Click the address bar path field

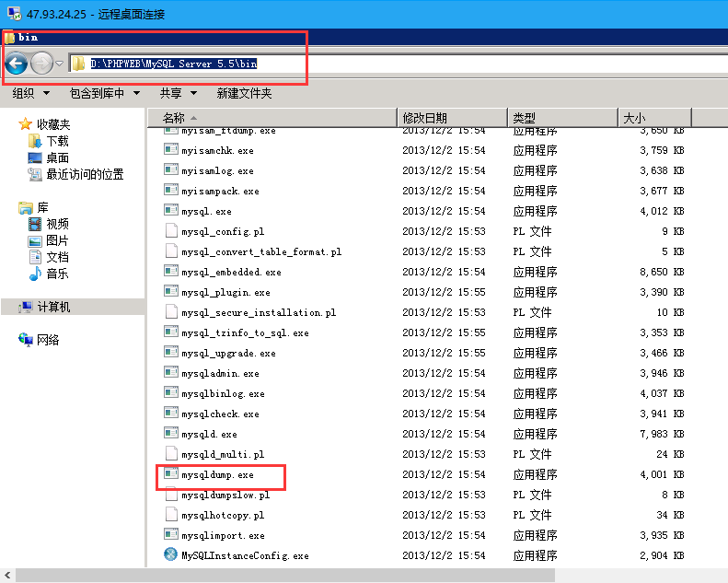tap(184, 64)
